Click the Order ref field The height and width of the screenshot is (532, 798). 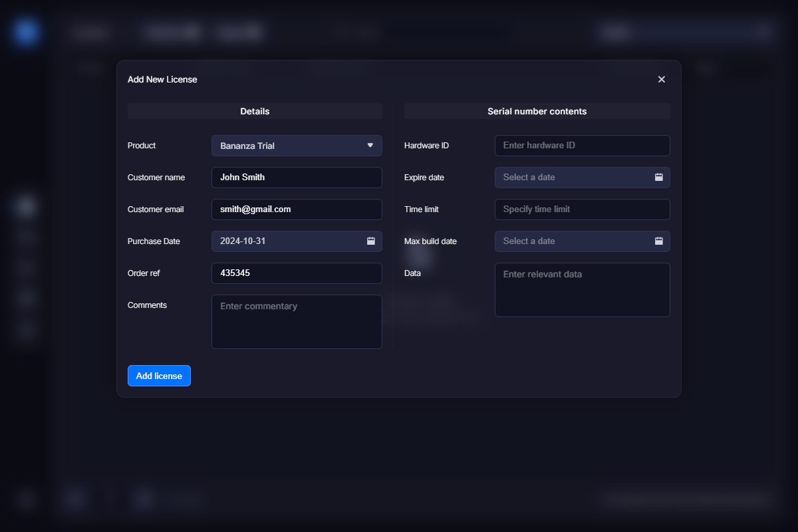297,273
